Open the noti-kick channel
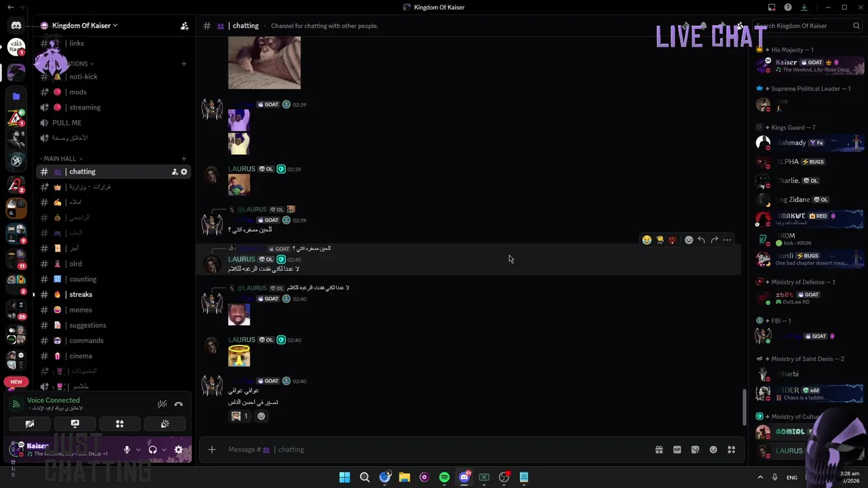868x488 pixels. [x=114, y=77]
